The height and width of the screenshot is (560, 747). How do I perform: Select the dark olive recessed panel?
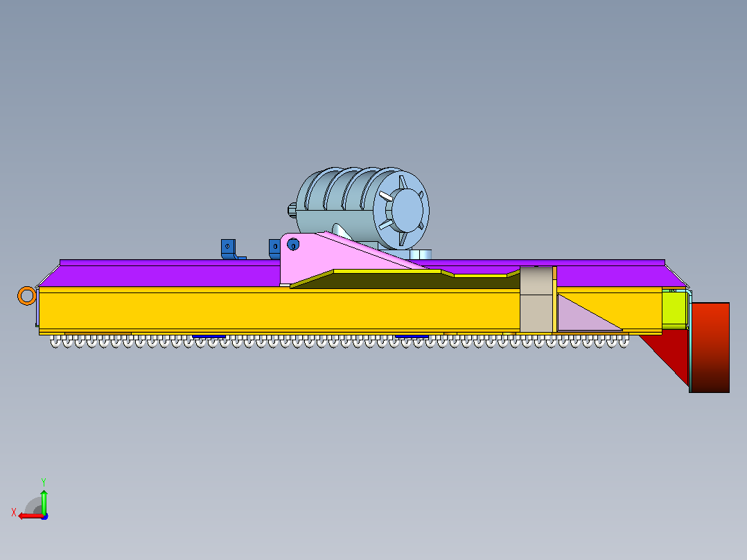click(x=405, y=281)
